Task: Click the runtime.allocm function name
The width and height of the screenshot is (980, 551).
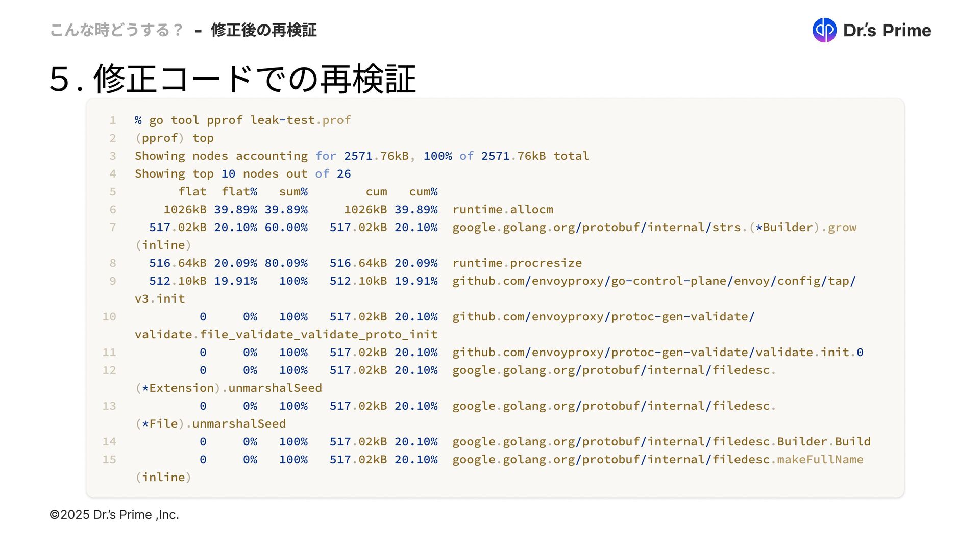Action: 502,210
